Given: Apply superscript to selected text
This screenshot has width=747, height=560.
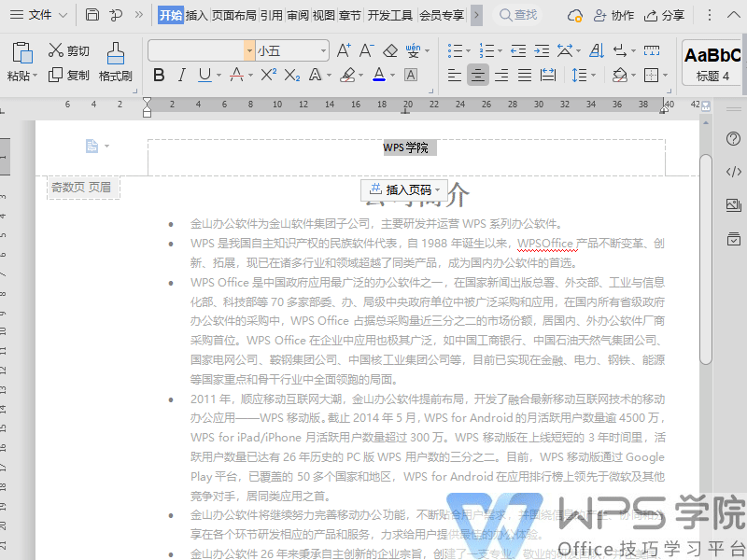Looking at the screenshot, I should pos(267,75).
